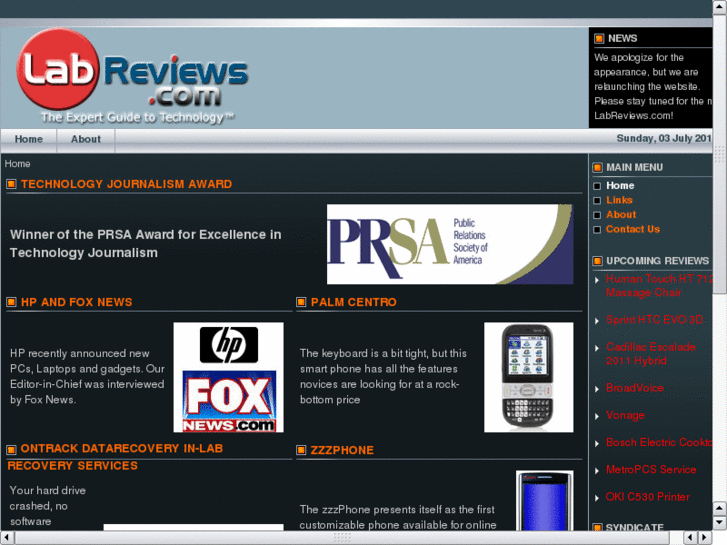Image resolution: width=727 pixels, height=545 pixels.
Task: Open the About tab in navigation bar
Action: click(86, 139)
